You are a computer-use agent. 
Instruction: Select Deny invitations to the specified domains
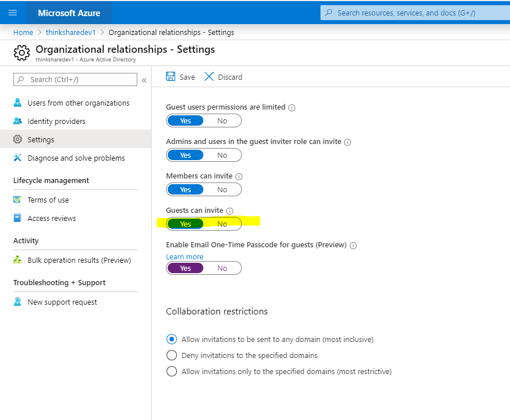tap(171, 355)
